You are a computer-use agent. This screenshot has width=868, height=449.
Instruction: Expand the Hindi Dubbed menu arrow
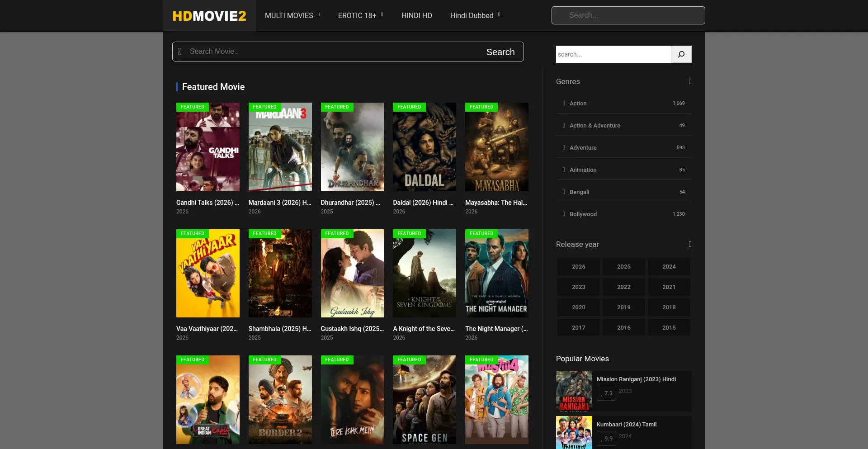(x=499, y=14)
